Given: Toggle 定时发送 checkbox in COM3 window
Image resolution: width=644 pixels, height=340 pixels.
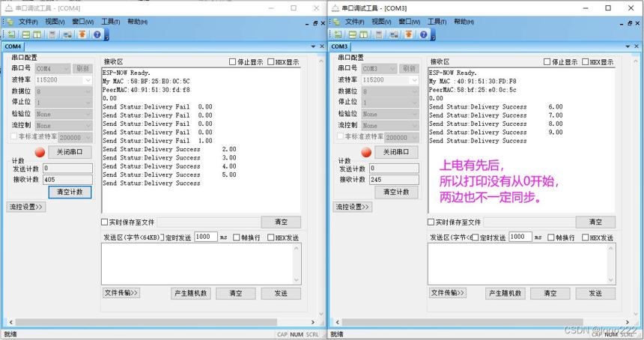Looking at the screenshot, I should click(476, 237).
